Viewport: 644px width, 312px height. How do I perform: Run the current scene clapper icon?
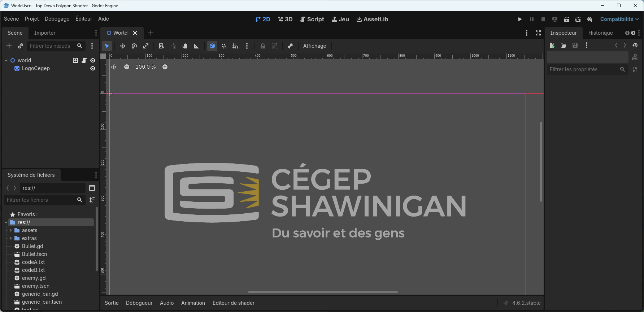[x=566, y=19]
